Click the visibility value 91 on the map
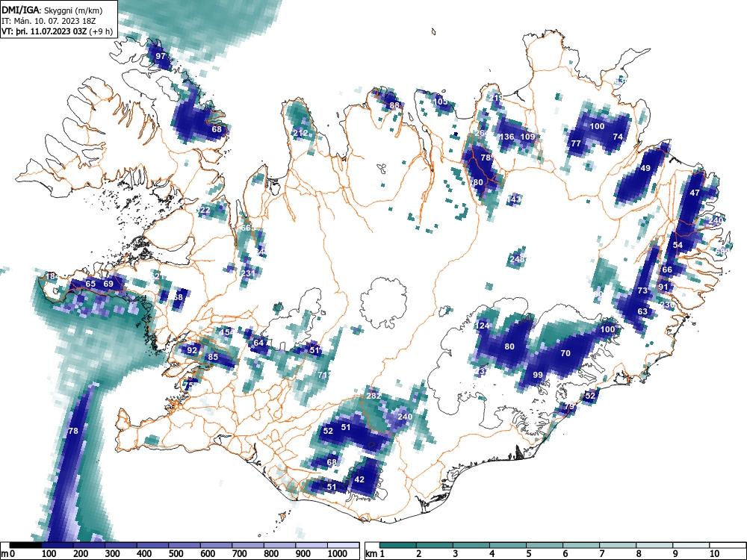This screenshot has height=560, width=747. point(663,287)
